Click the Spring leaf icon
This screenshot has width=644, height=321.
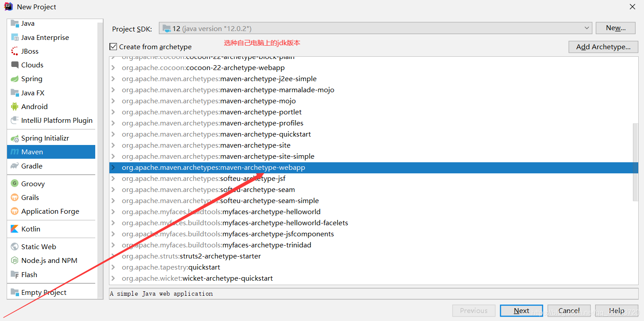pyautogui.click(x=15, y=79)
